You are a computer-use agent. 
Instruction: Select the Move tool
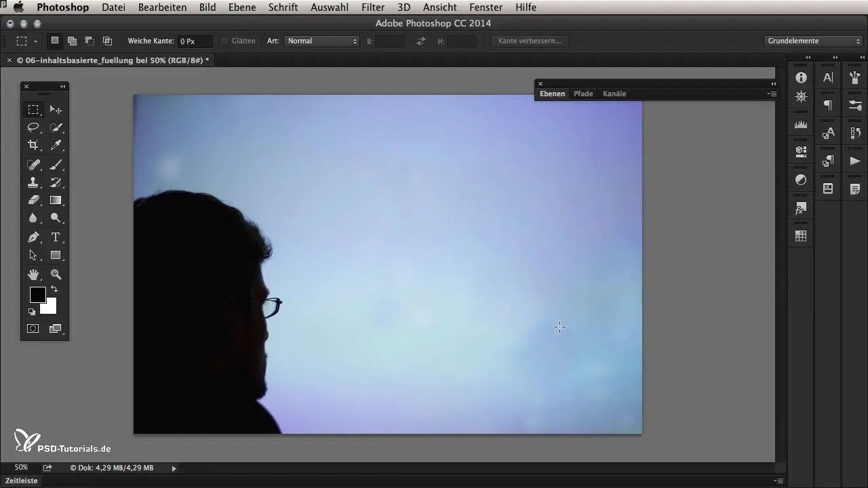[56, 109]
